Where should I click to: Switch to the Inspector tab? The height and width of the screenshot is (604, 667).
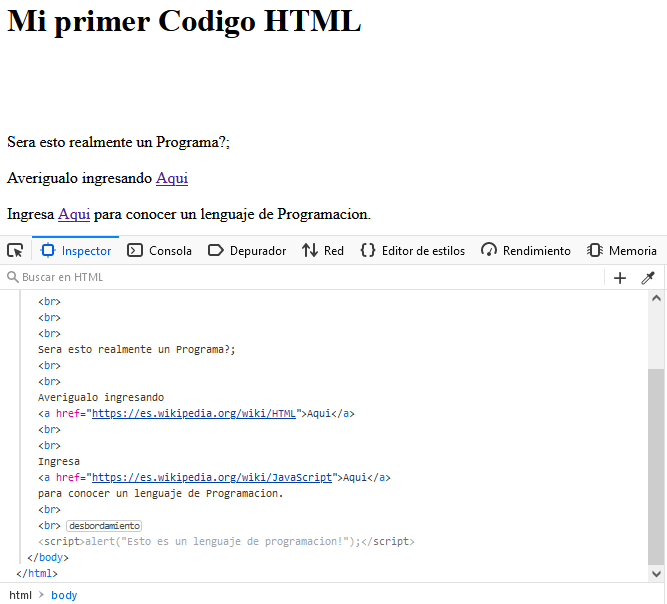tap(75, 251)
